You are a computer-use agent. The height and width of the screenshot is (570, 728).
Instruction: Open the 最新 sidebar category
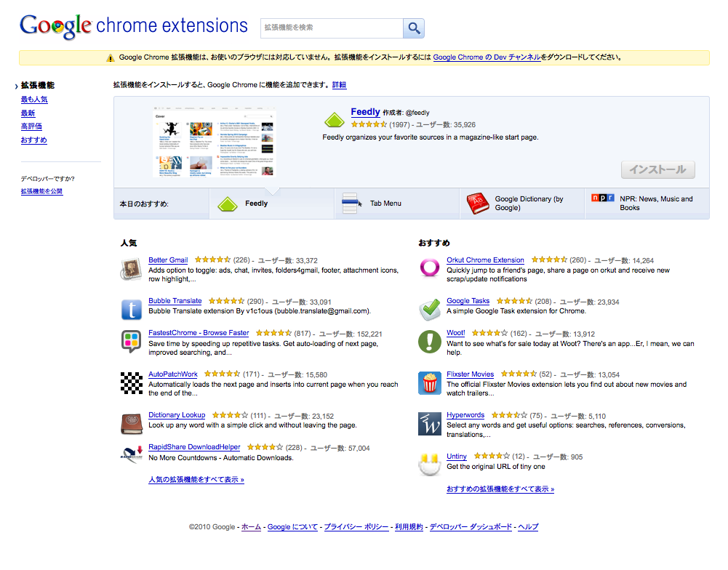28,113
